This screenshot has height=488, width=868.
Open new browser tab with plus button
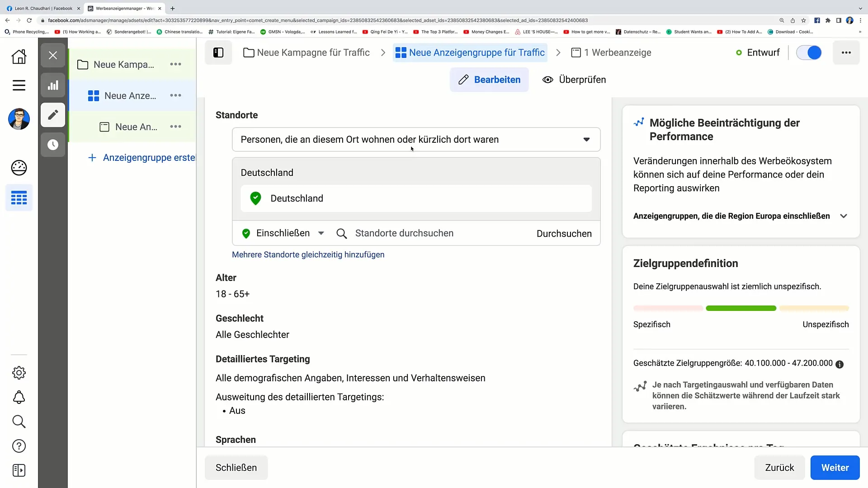pyautogui.click(x=172, y=8)
